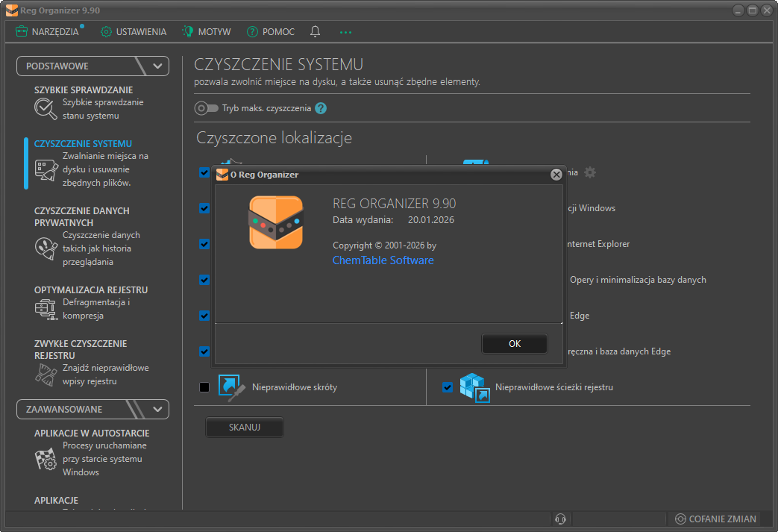The image size is (778, 532).
Task: Click the COFANIE ZMIAN button
Action: pyautogui.click(x=715, y=519)
